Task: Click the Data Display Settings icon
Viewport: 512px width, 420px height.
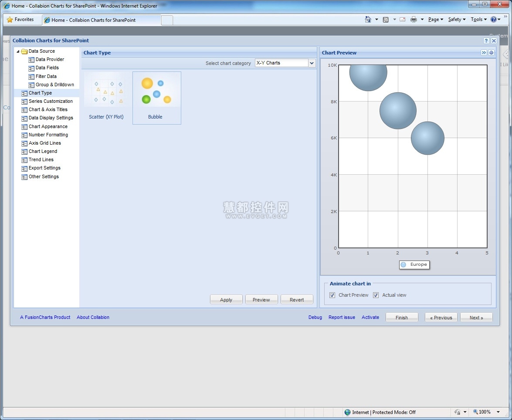Action: [x=24, y=118]
